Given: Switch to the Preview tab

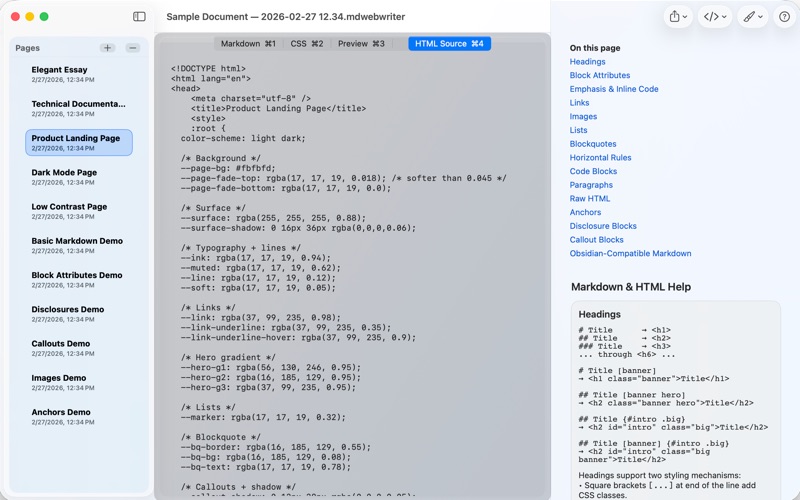Looking at the screenshot, I should tap(361, 43).
